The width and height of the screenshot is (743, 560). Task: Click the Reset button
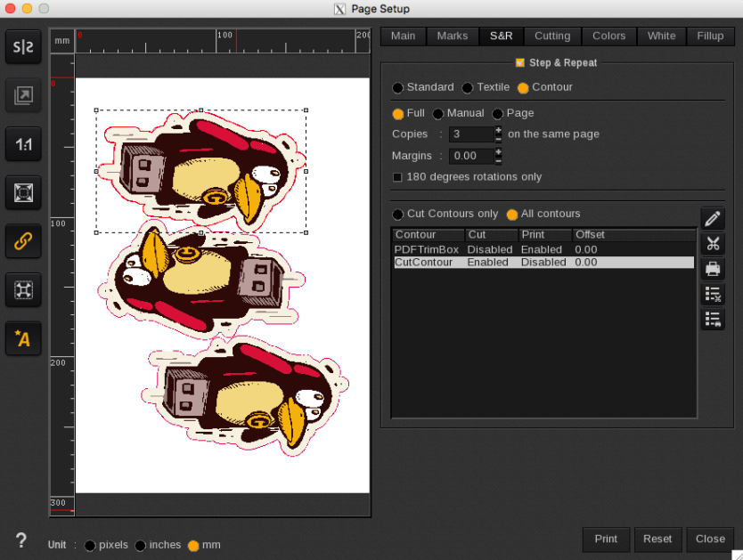[x=657, y=539]
